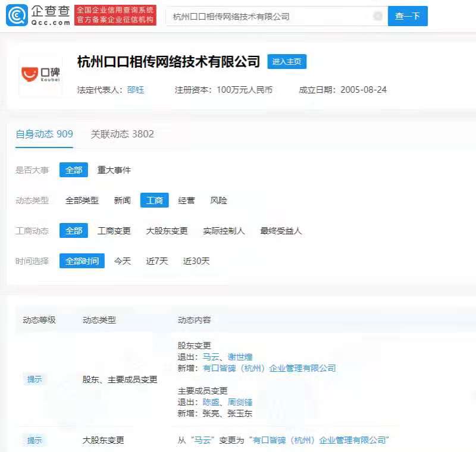Open the 谢世煌 shareholder link
Screen dimensions: 476x452
(x=240, y=357)
